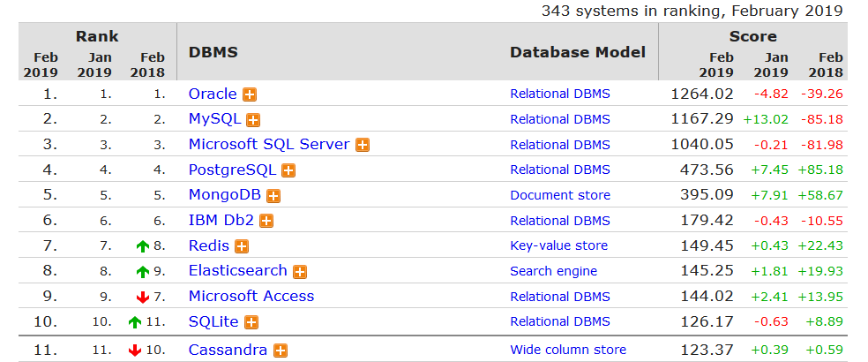
Task: Open the Oracle DBMS link
Action: [x=213, y=94]
